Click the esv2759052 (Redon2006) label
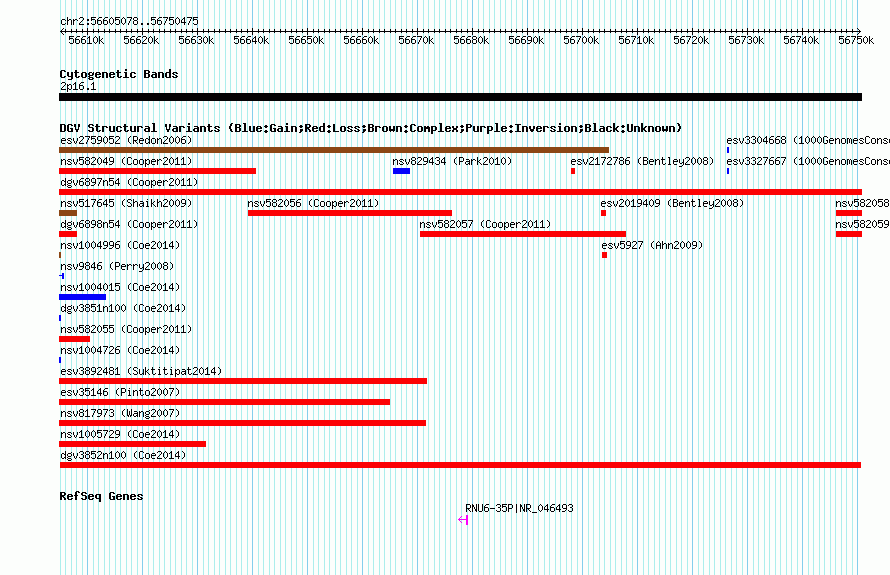This screenshot has width=890, height=575. point(126,140)
